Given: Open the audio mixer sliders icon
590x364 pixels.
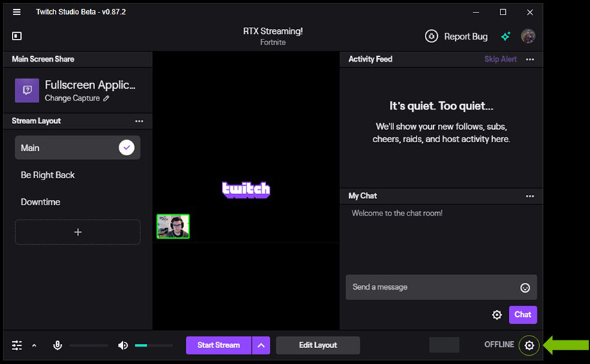Looking at the screenshot, I should 17,345.
